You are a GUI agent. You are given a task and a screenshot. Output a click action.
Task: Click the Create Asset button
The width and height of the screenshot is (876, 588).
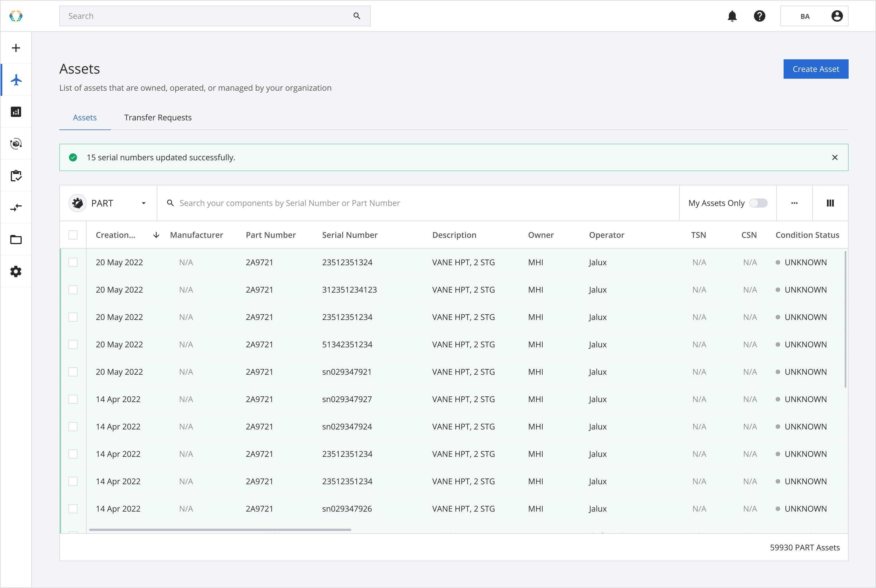coord(816,69)
